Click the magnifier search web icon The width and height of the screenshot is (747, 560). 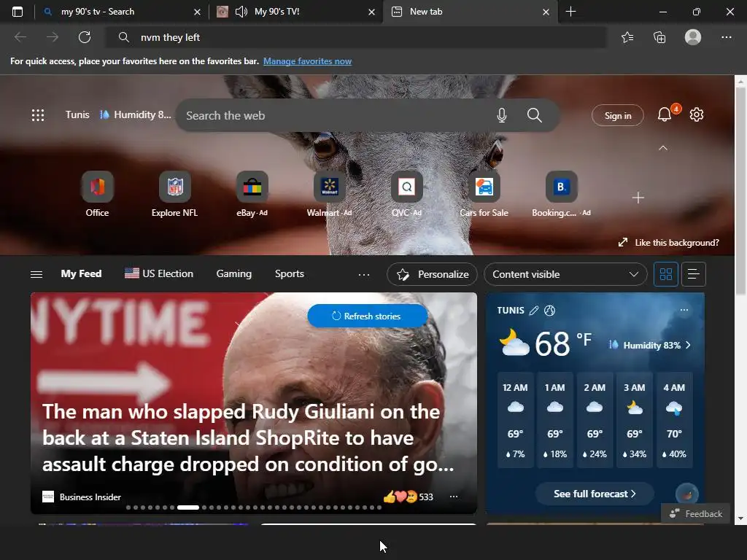coord(535,115)
